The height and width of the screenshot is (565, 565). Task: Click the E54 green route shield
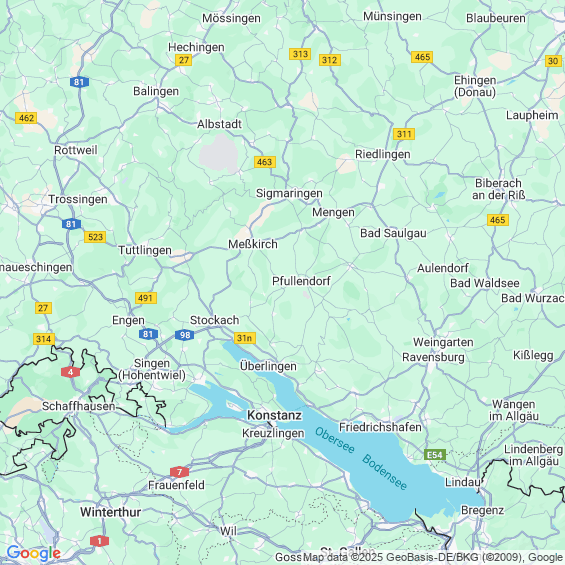point(435,455)
